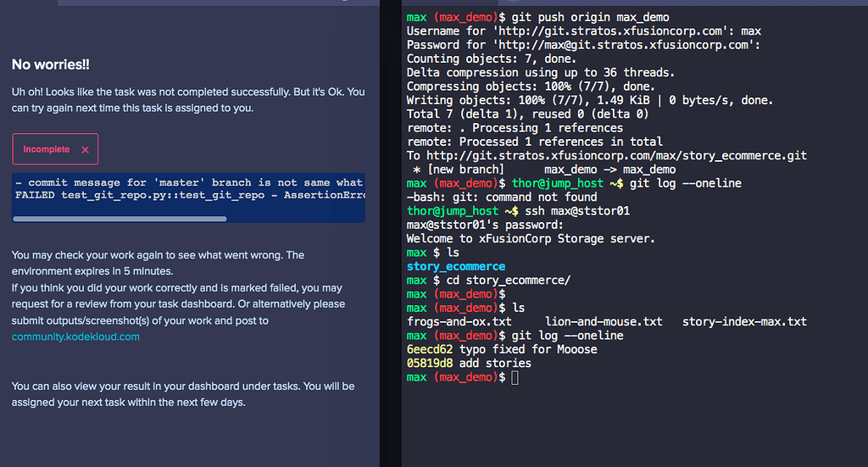Click the dark divider between the two panels
868x467 pixels.
tap(390, 234)
